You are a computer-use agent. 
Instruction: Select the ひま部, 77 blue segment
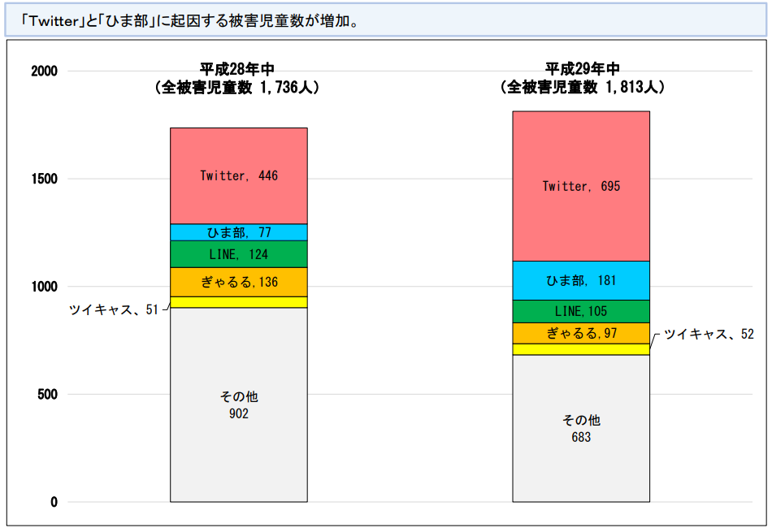239,232
